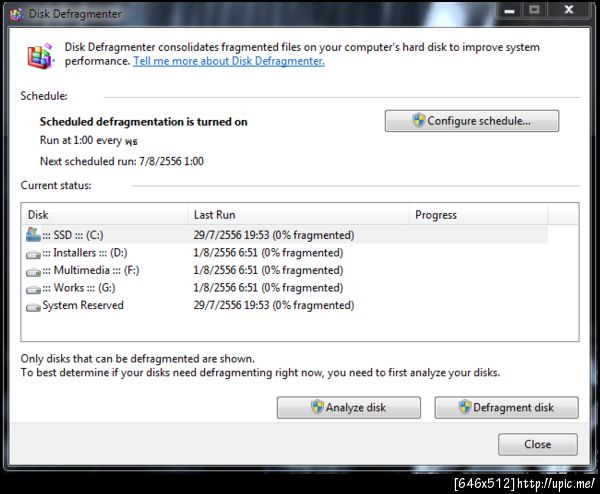Sort by the Disk column header
The height and width of the screenshot is (494, 600).
pyautogui.click(x=105, y=215)
